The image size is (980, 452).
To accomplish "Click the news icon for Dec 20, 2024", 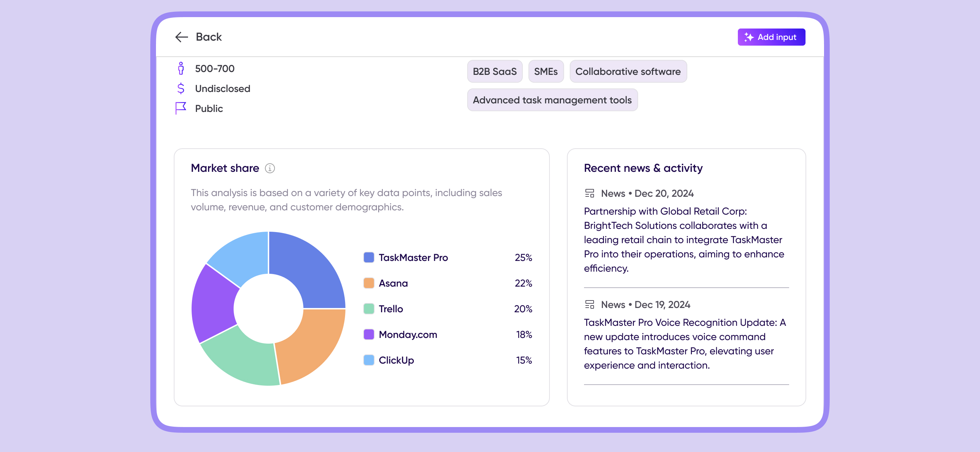I will pos(589,193).
